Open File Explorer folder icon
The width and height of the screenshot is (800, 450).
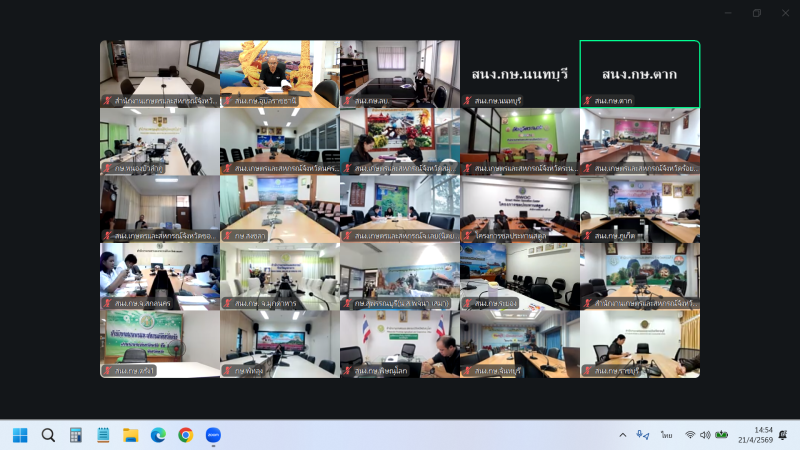[x=130, y=435]
